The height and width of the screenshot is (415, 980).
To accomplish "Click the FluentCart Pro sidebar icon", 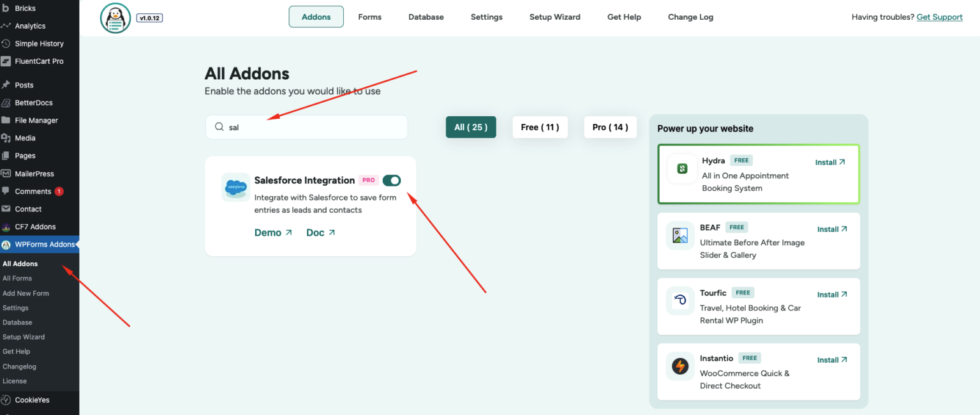I will [x=6, y=61].
